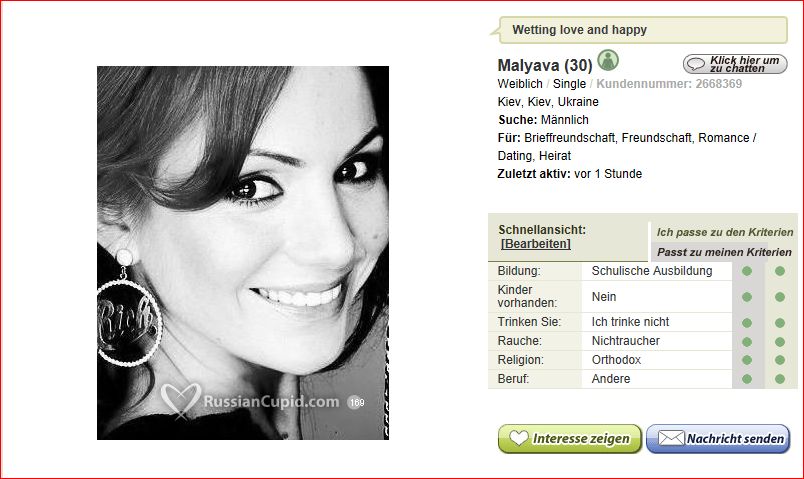Image resolution: width=804 pixels, height=479 pixels.
Task: Click second green dot for Kinder vorhanden
Action: (780, 297)
